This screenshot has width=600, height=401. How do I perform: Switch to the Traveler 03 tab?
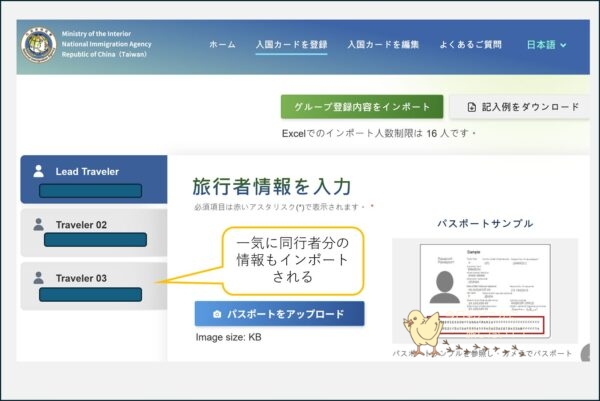pos(93,286)
